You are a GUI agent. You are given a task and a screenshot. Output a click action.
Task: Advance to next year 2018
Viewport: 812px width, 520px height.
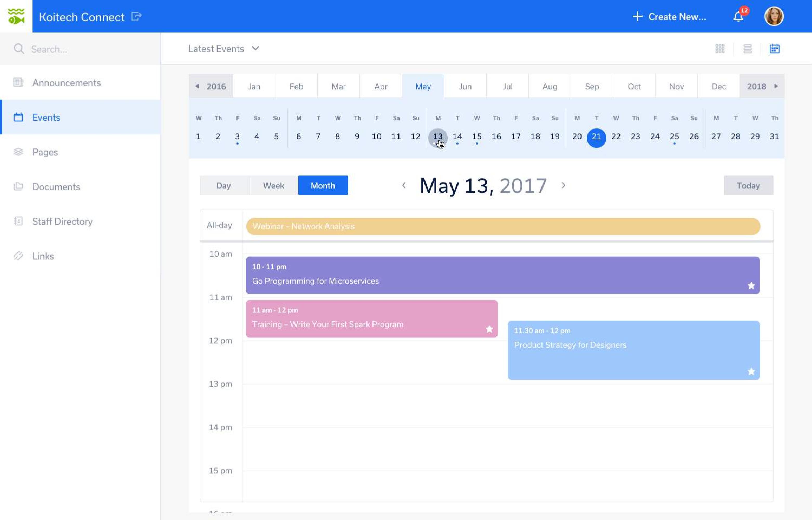762,86
